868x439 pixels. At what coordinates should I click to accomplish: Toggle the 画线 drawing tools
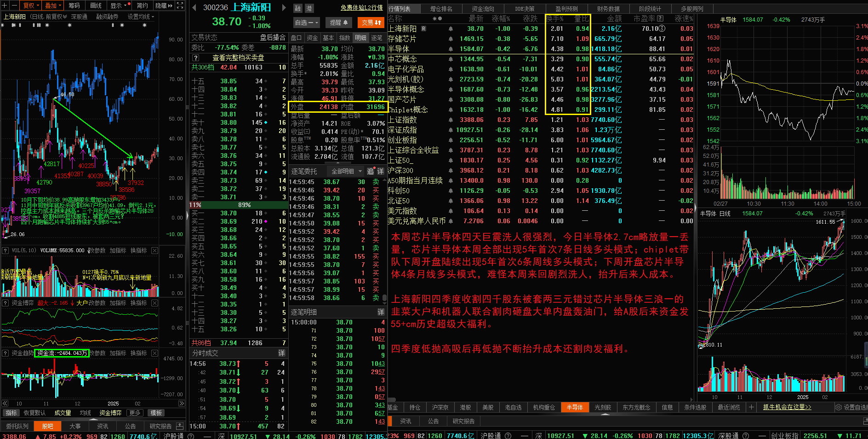96,6
